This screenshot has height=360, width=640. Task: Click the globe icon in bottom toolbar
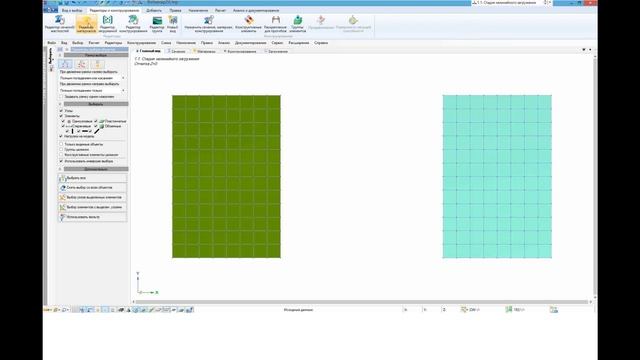click(136, 310)
